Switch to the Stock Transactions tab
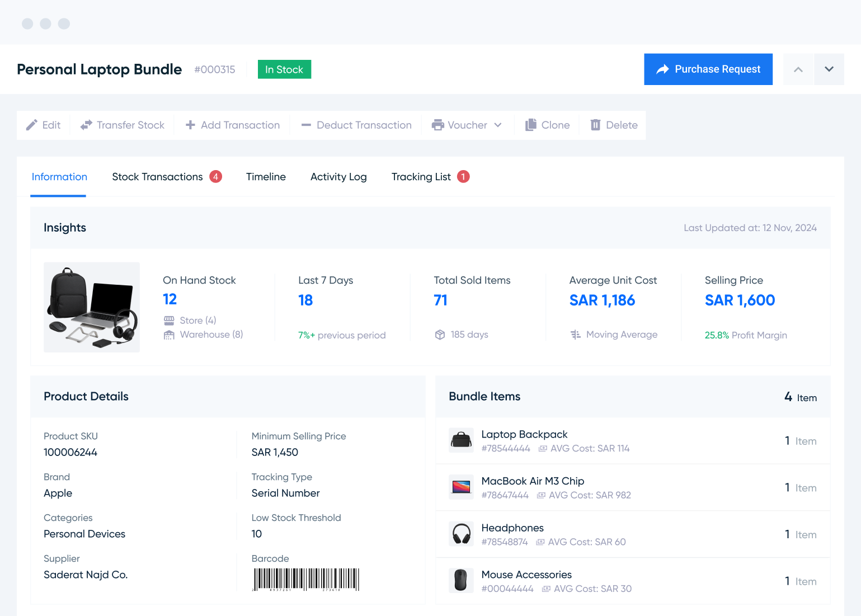The height and width of the screenshot is (616, 861). (158, 177)
